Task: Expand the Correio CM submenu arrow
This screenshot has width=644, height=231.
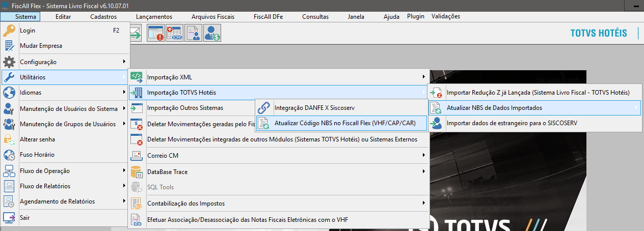Action: click(x=423, y=155)
